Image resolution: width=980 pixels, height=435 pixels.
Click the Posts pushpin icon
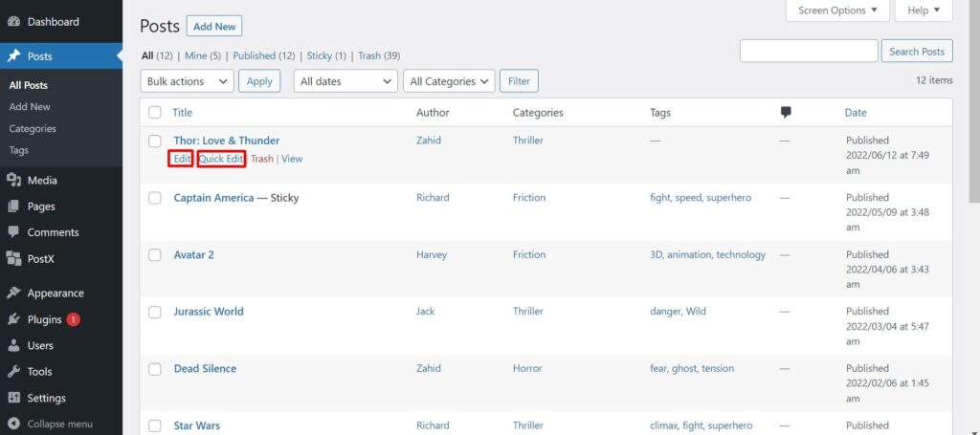tap(13, 56)
